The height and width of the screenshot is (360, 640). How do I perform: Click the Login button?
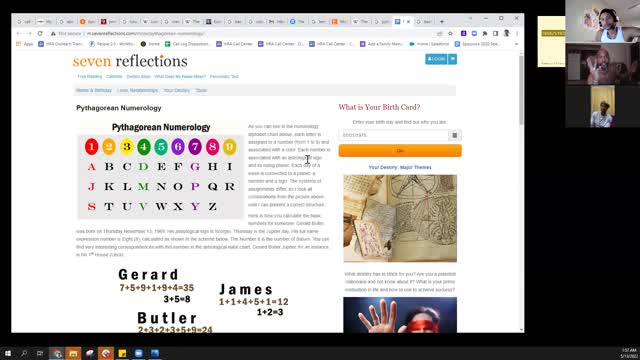coord(436,59)
